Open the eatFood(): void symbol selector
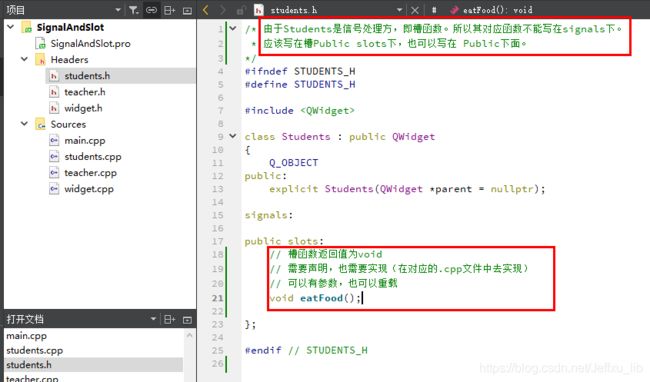The height and width of the screenshot is (382, 650). (491, 10)
